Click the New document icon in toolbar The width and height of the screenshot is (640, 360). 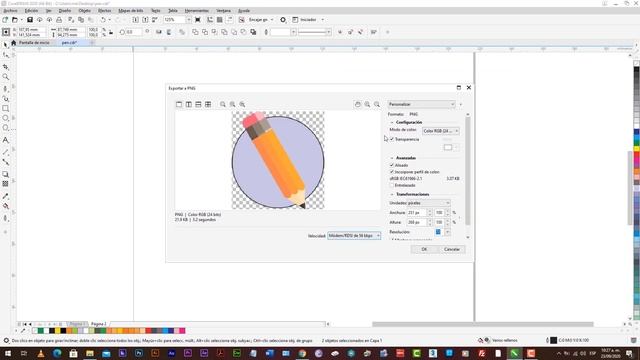(5, 20)
